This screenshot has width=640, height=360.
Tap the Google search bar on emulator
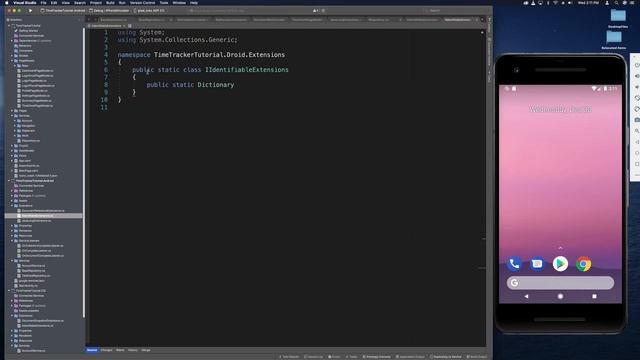(560, 283)
